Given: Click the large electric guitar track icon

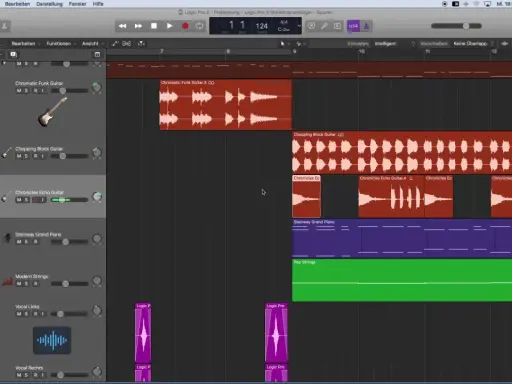Looking at the screenshot, I should [52, 112].
